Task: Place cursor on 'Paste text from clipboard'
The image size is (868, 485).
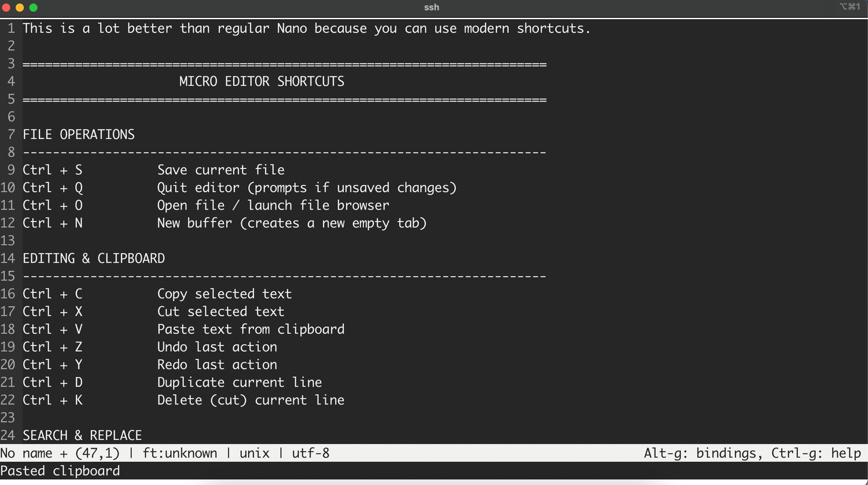Action: (x=251, y=329)
